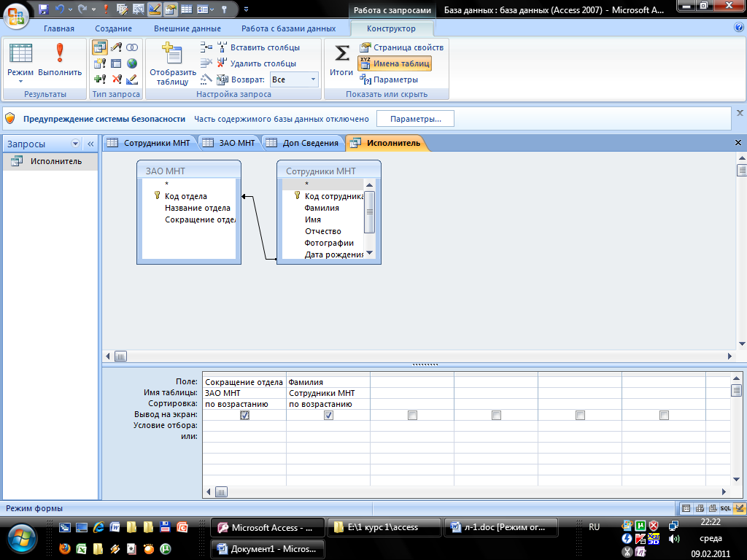Screen dimensions: 747x560
Task: Check show box in fifth grid column
Action: pyautogui.click(x=580, y=415)
